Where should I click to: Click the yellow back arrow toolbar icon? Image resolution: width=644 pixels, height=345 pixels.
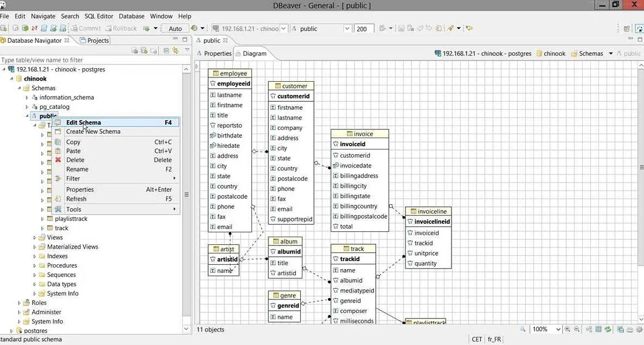coord(469,28)
